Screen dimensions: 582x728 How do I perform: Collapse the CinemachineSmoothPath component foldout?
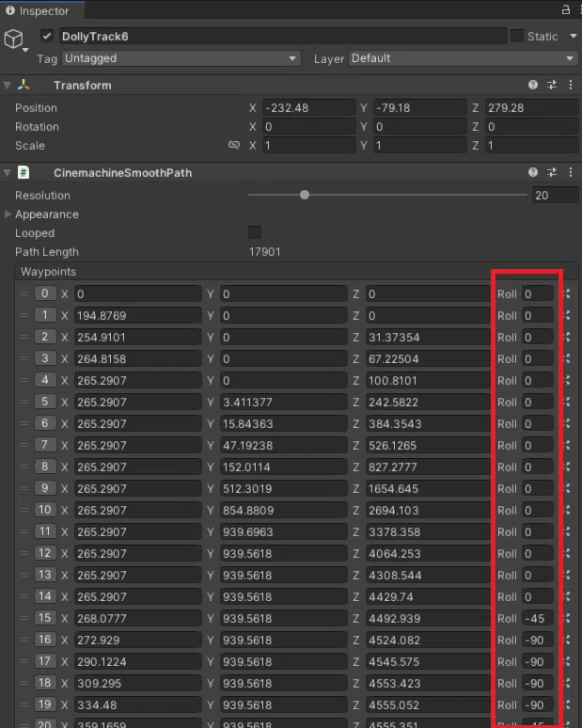point(7,172)
